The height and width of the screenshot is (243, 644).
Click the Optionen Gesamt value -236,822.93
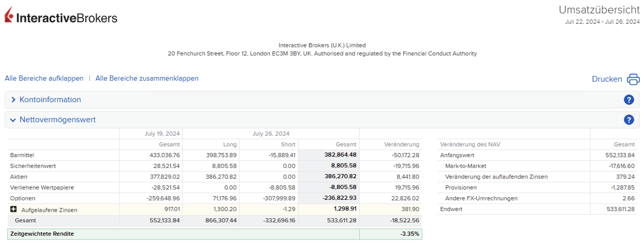339,198
